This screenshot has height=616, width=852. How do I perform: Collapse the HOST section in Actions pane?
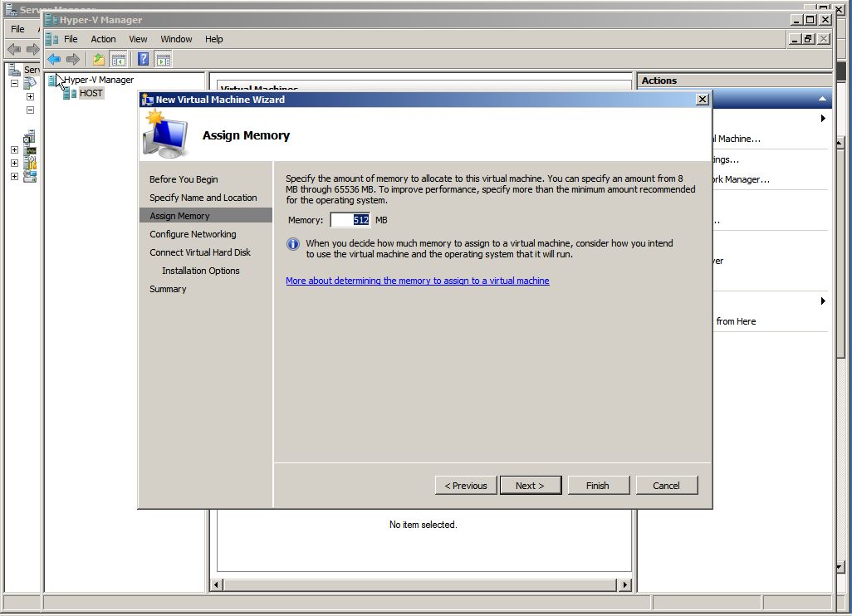pos(822,99)
